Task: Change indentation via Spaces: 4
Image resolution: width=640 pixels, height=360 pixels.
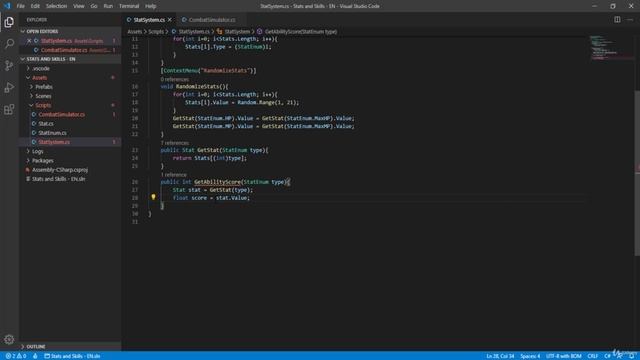Action: (530, 356)
